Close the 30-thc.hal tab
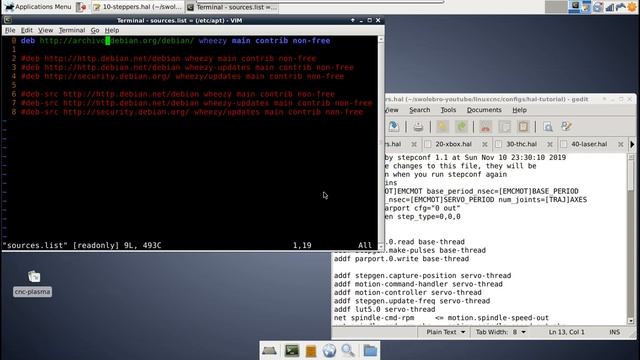640x360 pixels. pyautogui.click(x=550, y=144)
